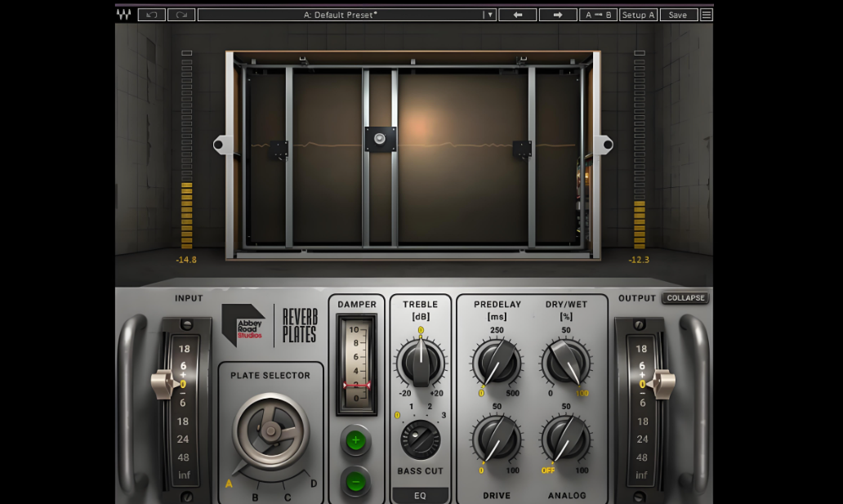
Task: Click the Drive knob
Action: pyautogui.click(x=497, y=439)
